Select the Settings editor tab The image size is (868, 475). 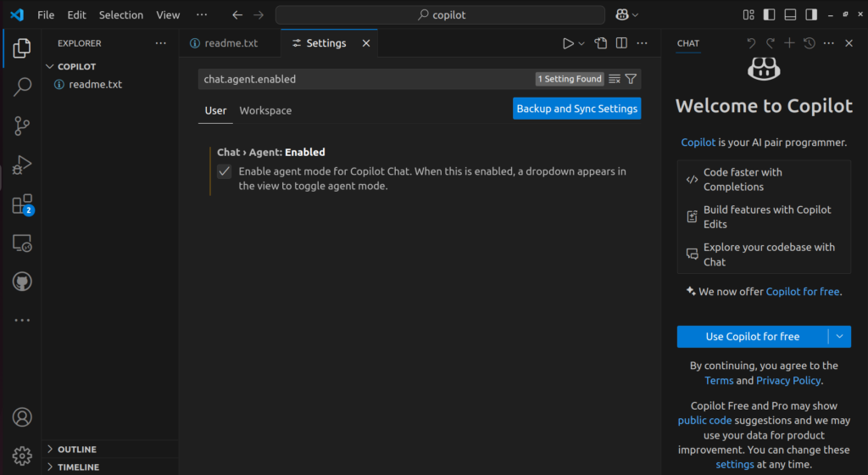click(326, 43)
